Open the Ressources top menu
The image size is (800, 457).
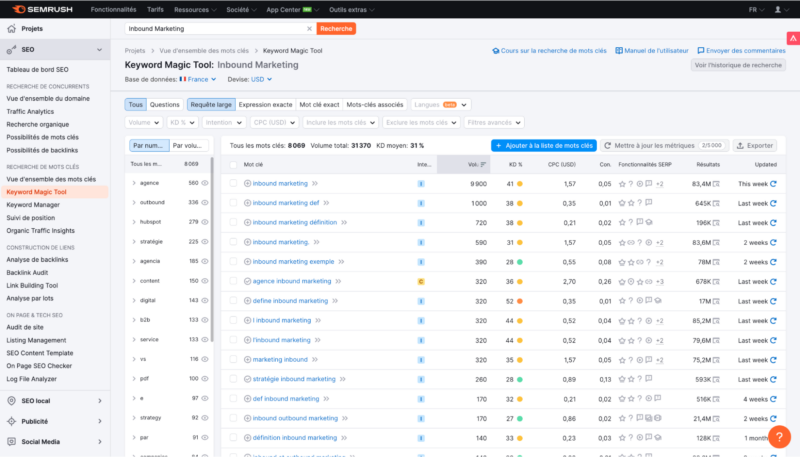[195, 10]
